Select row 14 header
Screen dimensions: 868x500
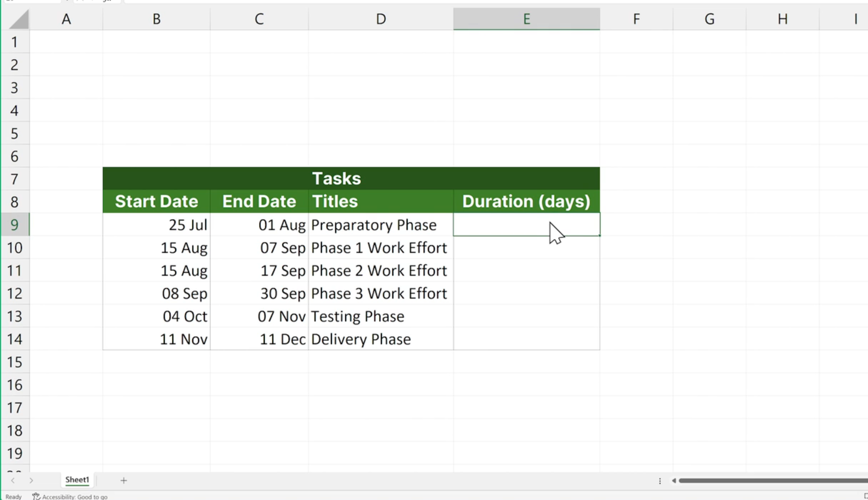(15, 339)
